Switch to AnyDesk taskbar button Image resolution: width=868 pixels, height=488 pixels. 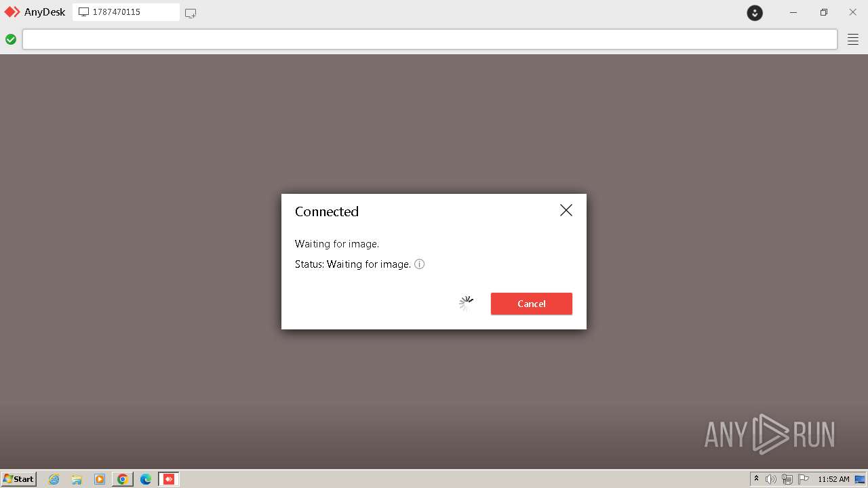pos(169,479)
